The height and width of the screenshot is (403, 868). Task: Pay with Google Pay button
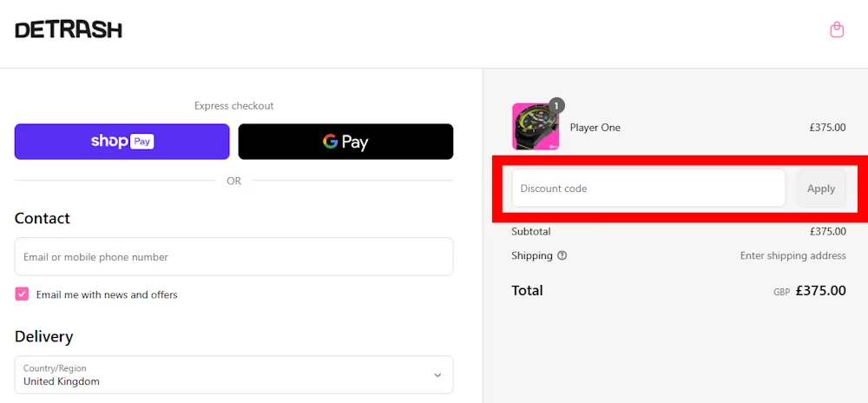coord(345,142)
